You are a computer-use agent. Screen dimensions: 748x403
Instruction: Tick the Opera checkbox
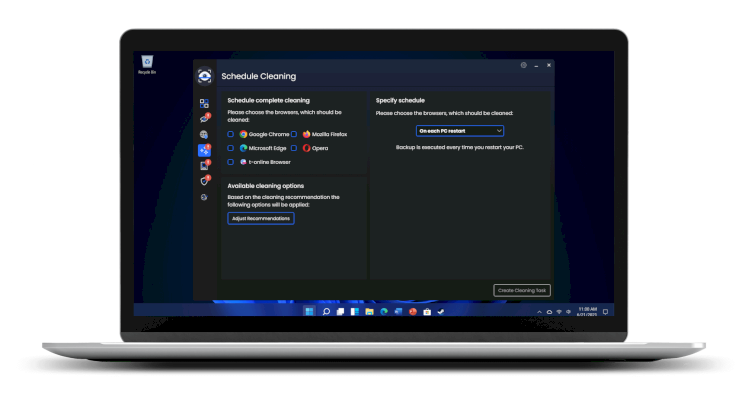(x=294, y=148)
